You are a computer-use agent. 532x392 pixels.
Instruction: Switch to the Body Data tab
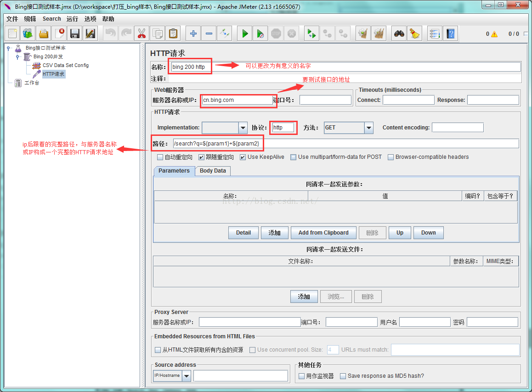[213, 171]
